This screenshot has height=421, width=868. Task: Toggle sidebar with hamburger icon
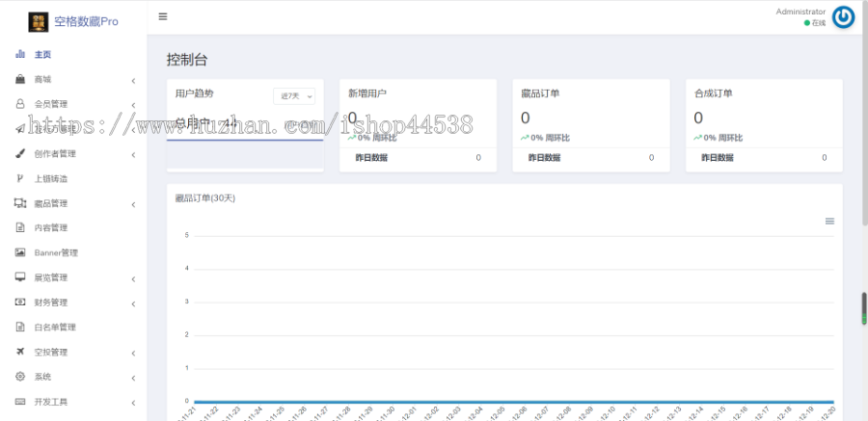click(x=163, y=16)
